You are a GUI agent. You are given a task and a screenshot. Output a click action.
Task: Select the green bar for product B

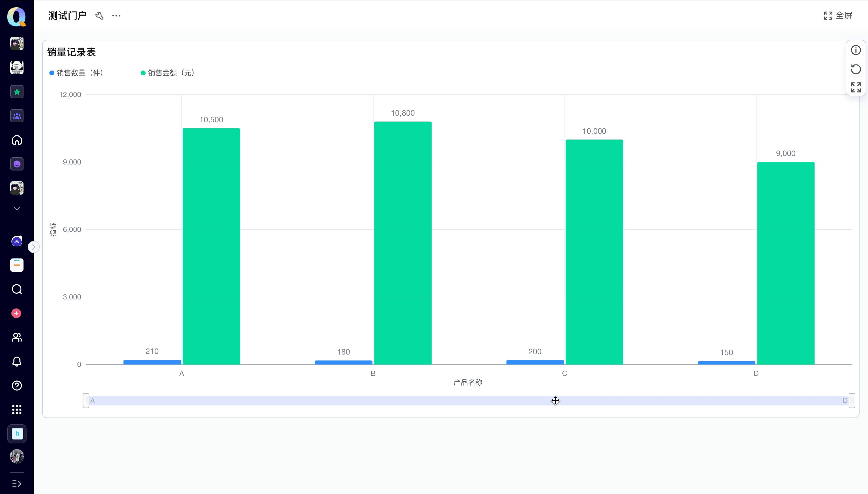(403, 243)
